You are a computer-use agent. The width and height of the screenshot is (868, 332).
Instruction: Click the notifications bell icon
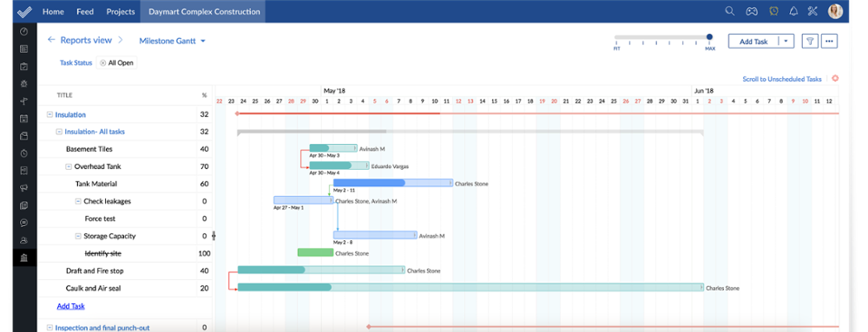coord(793,11)
